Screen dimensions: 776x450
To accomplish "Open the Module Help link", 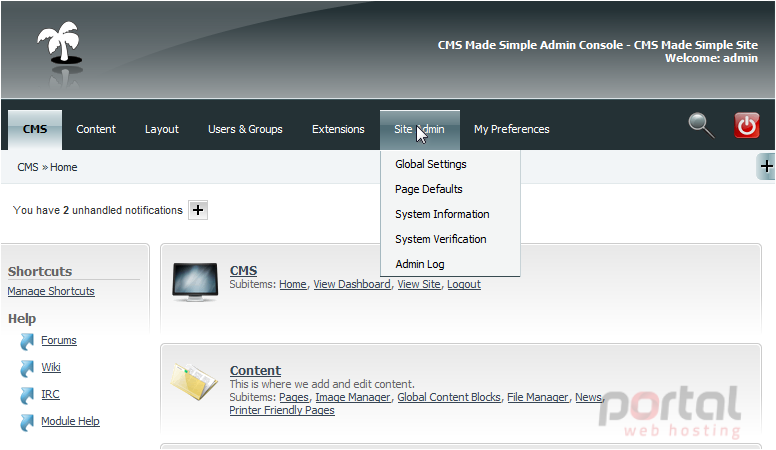I will point(70,421).
